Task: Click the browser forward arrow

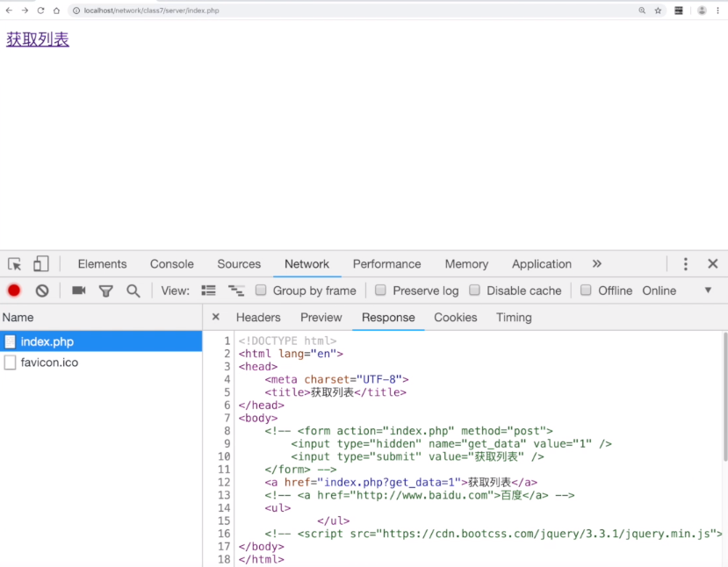Action: click(x=25, y=11)
